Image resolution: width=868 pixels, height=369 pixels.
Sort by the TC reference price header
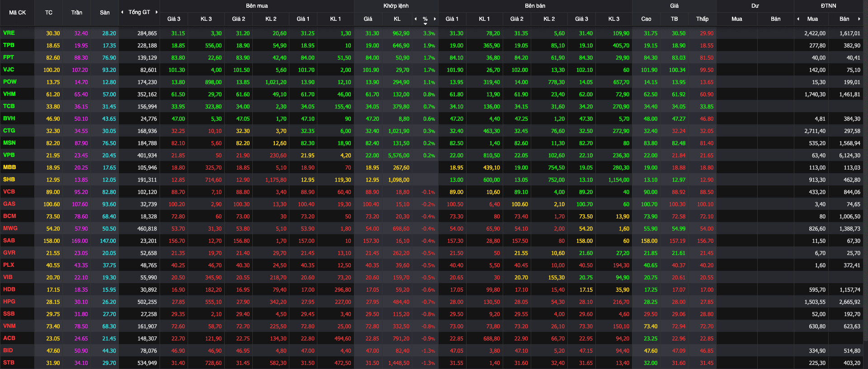pyautogui.click(x=49, y=13)
